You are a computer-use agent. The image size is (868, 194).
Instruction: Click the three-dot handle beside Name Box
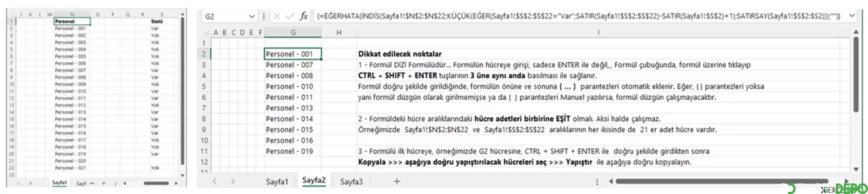point(264,16)
